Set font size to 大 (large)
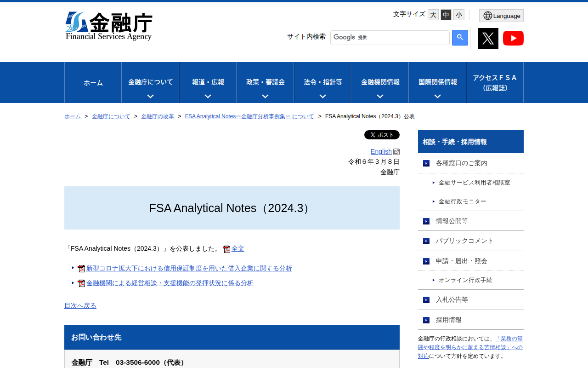 point(433,15)
